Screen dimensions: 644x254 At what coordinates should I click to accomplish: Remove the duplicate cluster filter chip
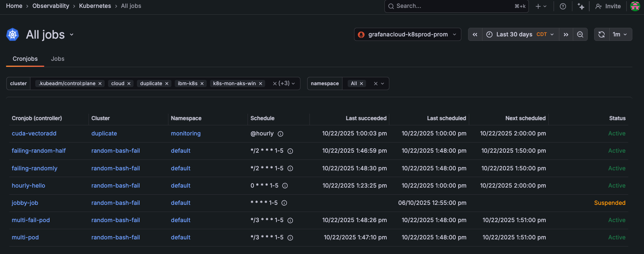(x=167, y=84)
